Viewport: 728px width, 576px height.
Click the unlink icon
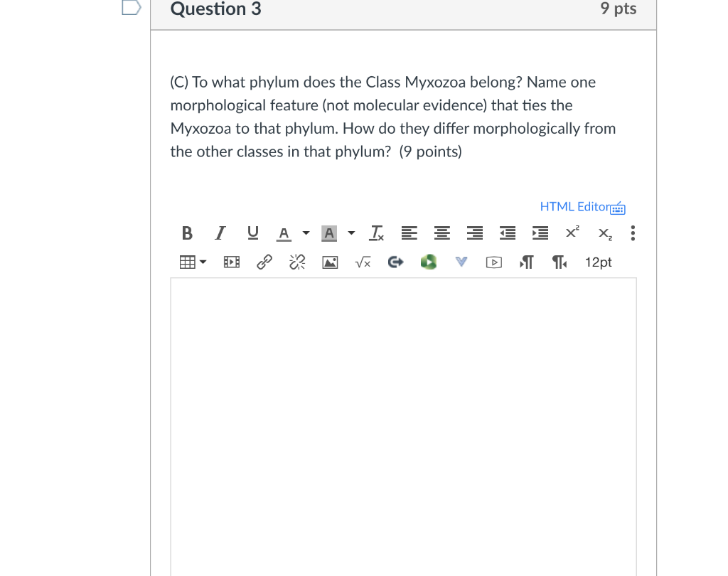pyautogui.click(x=296, y=262)
